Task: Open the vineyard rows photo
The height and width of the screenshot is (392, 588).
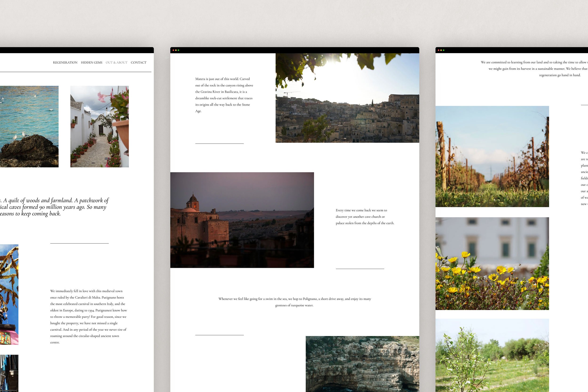Action: pyautogui.click(x=492, y=157)
